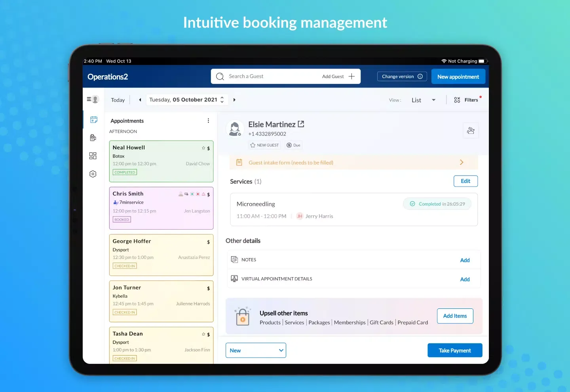Open the dashboard grid icon in sidebar
Screen dimensions: 570x392
93,156
